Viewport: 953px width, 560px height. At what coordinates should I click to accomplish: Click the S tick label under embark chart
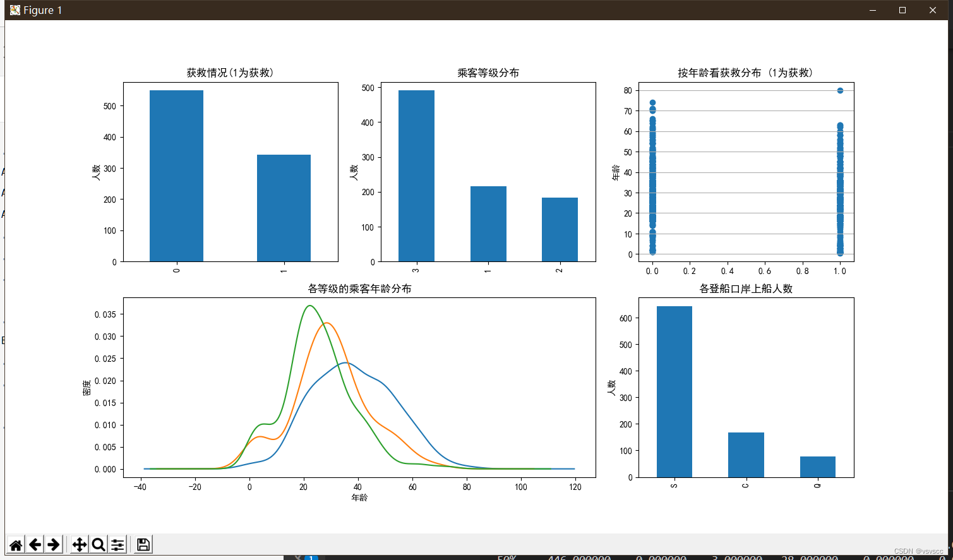tap(674, 486)
